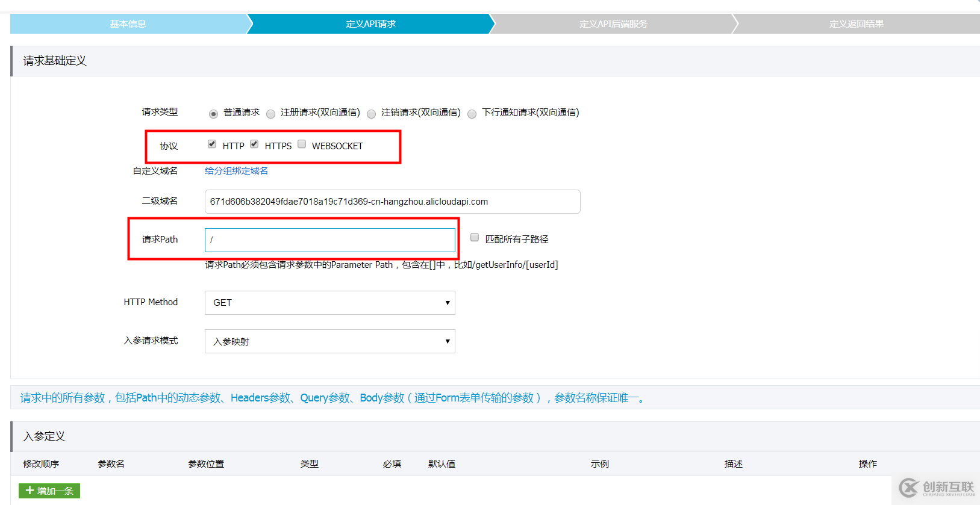The width and height of the screenshot is (980, 505).
Task: Select 注册请求(双向通信) request type
Action: 271,114
